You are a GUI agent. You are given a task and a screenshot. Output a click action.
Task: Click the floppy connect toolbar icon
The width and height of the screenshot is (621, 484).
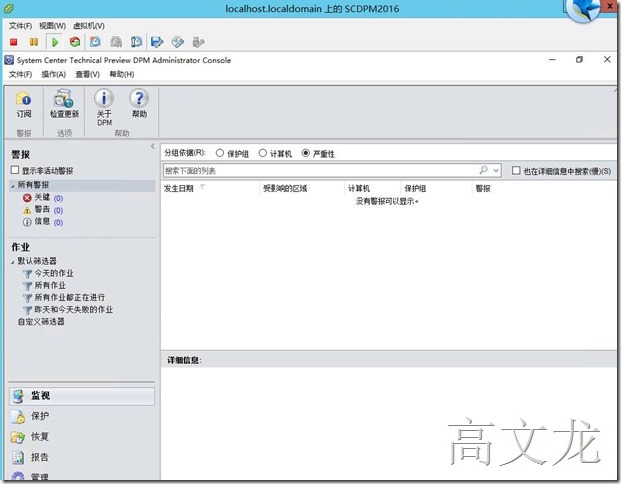[157, 42]
